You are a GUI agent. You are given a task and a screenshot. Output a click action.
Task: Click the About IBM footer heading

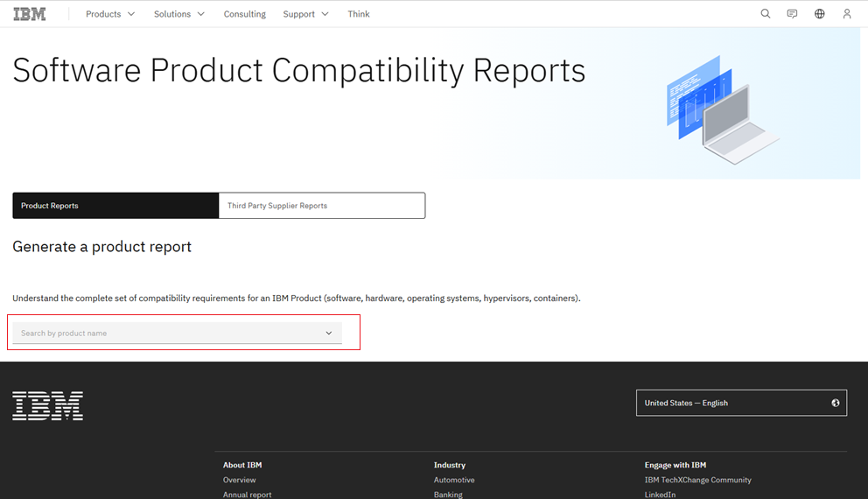point(242,465)
